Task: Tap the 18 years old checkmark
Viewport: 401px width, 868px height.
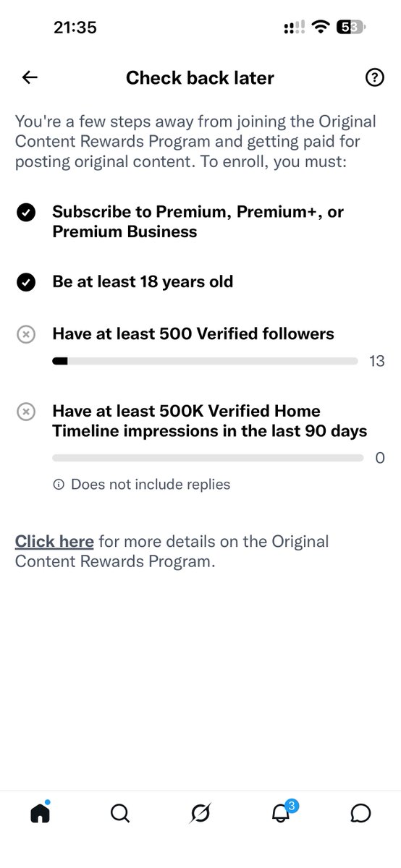Action: [26, 283]
